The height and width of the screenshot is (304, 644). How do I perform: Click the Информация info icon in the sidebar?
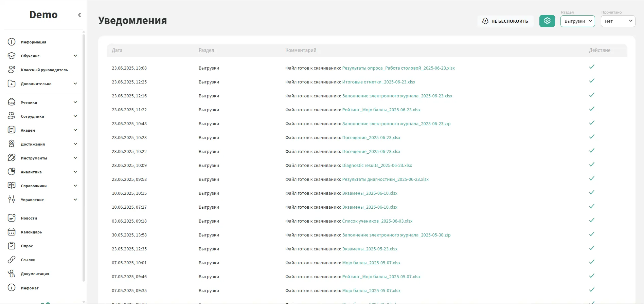pos(12,42)
